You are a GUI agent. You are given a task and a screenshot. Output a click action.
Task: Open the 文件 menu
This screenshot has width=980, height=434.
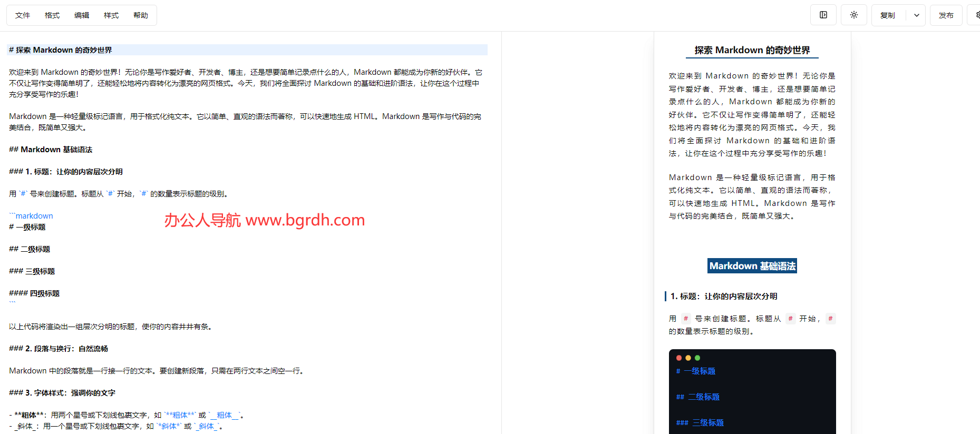click(23, 15)
